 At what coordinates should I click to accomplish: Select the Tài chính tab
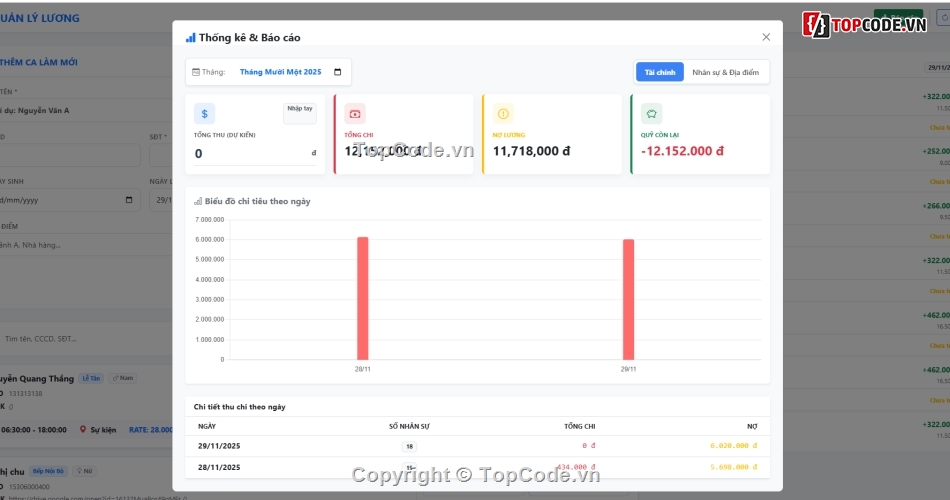pyautogui.click(x=660, y=72)
